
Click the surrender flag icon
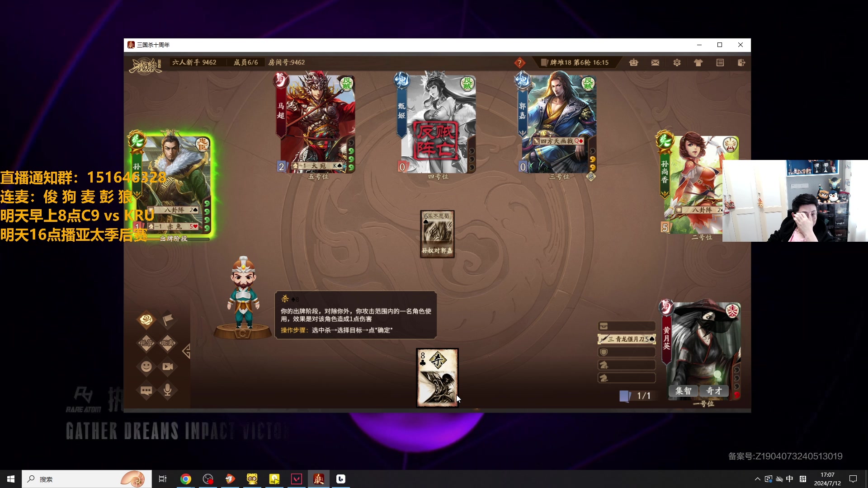[168, 320]
